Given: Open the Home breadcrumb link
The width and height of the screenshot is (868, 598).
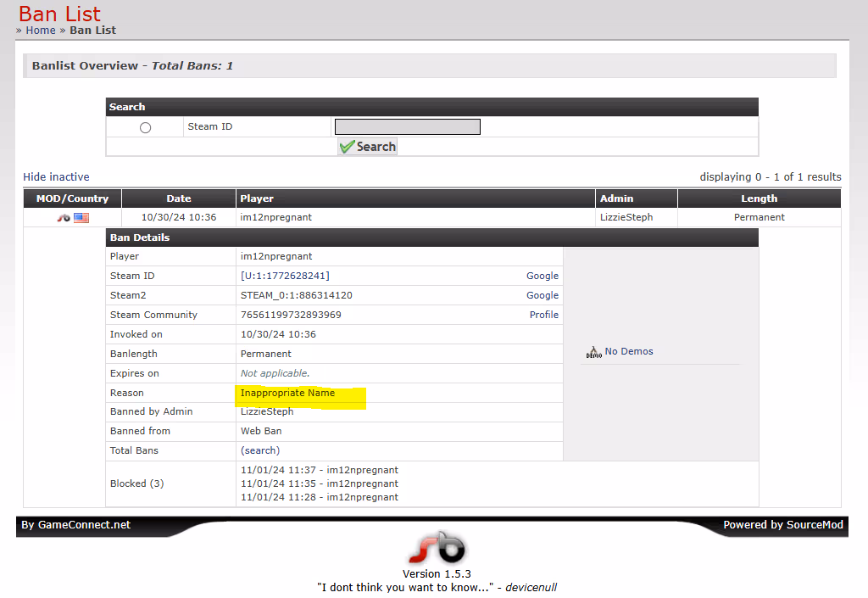Looking at the screenshot, I should tap(41, 31).
